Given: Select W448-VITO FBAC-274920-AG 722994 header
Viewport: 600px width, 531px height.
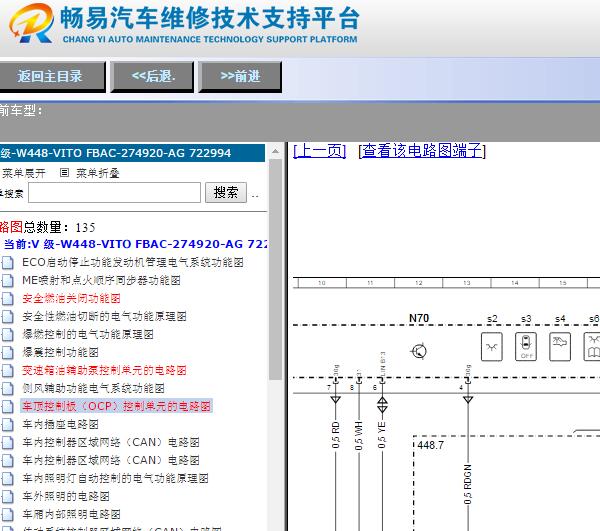Looking at the screenshot, I should [x=132, y=153].
